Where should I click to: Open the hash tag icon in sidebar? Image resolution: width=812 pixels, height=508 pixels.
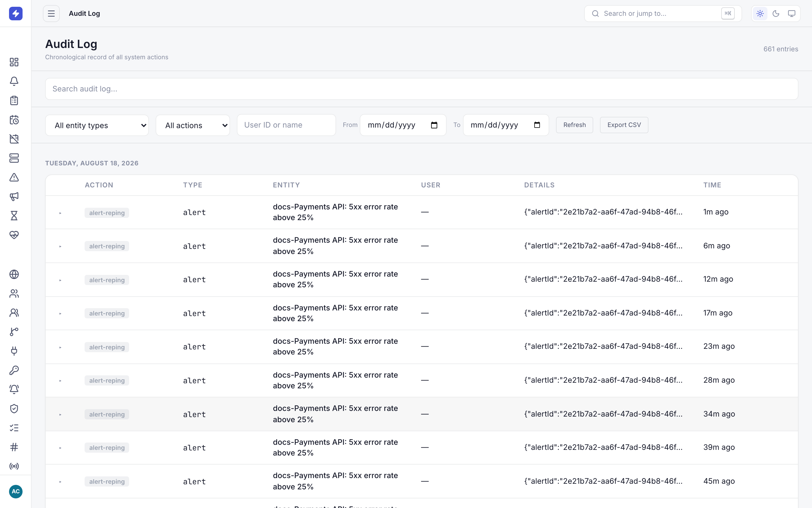pos(14,447)
